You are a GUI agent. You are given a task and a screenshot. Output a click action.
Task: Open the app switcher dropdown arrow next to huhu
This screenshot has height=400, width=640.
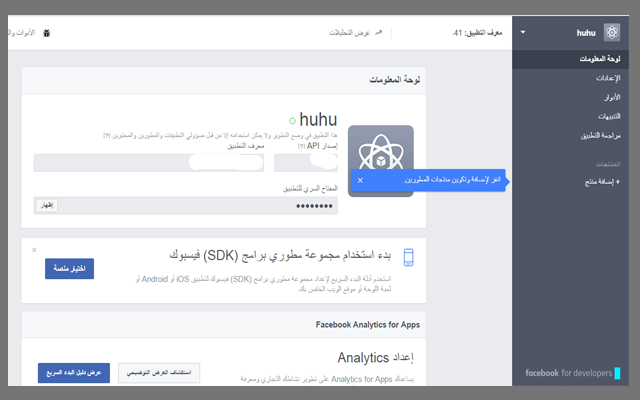coord(523,32)
